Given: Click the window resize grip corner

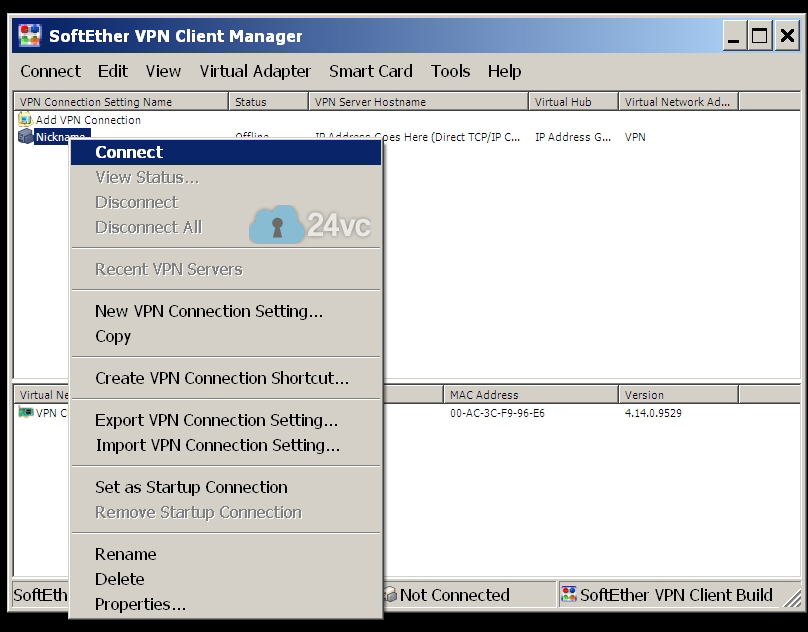Looking at the screenshot, I should (x=793, y=598).
